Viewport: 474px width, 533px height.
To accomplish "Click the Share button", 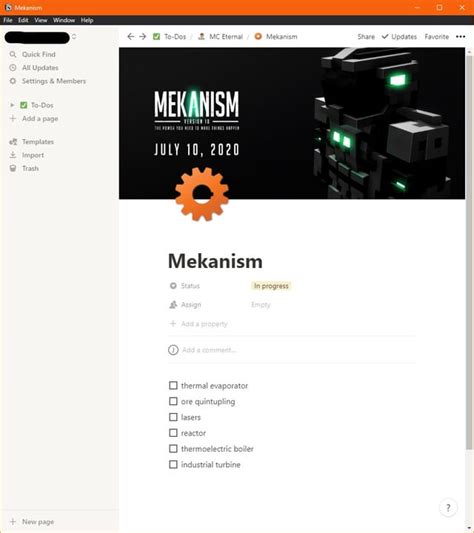I will pyautogui.click(x=366, y=36).
